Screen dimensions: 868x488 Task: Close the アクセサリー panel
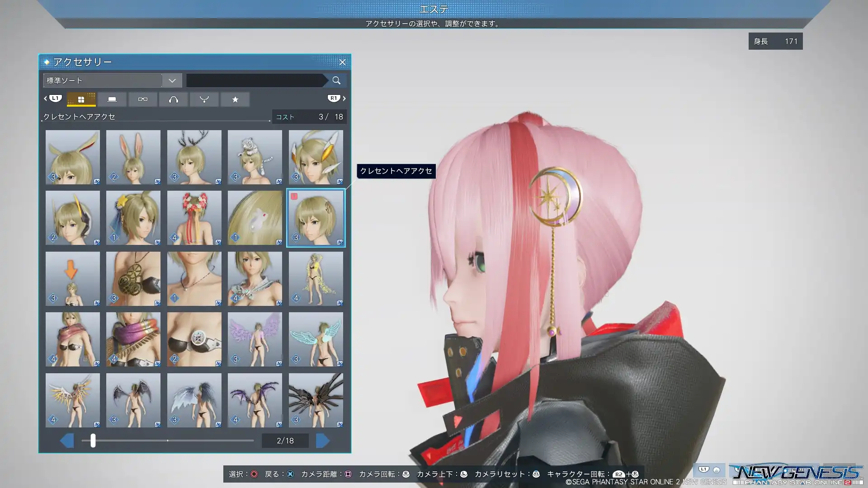point(342,62)
